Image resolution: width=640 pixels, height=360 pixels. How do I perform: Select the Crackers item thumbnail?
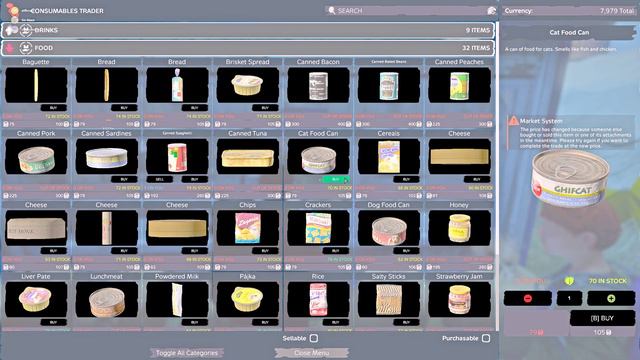(318, 228)
